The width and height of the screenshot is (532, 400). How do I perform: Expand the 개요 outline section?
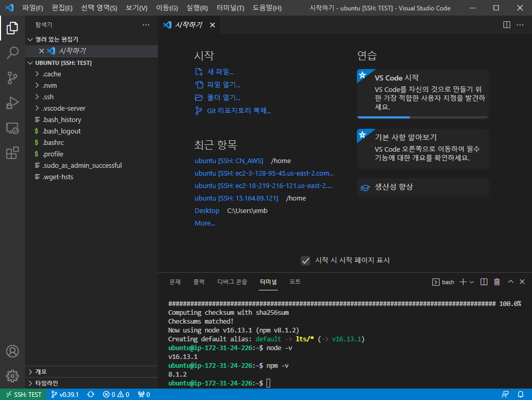pyautogui.click(x=91, y=372)
